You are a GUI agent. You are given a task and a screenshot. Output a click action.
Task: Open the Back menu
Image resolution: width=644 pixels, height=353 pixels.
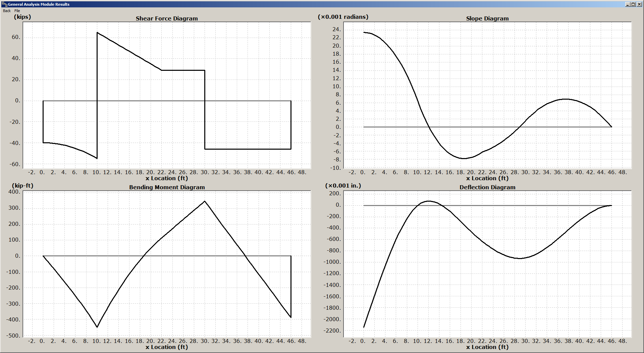tap(6, 11)
